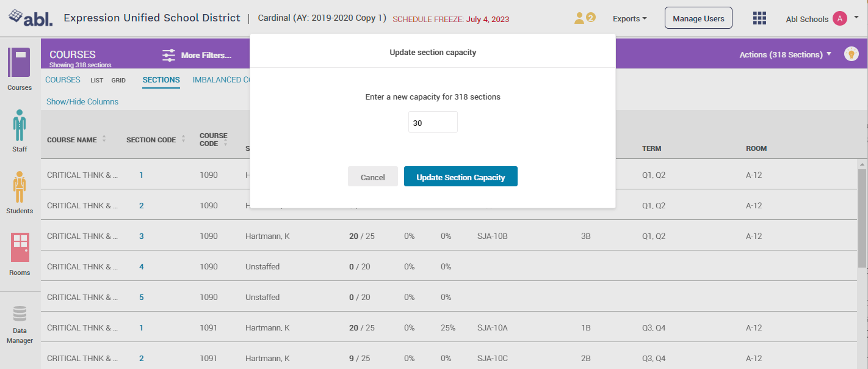The width and height of the screenshot is (868, 369).
Task: Click the new capacity input field
Action: pos(433,122)
